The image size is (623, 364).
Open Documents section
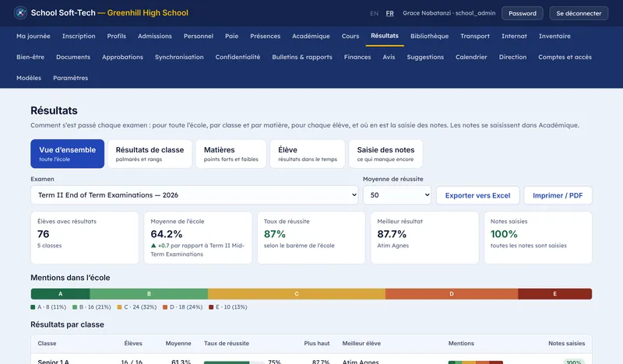tap(73, 57)
